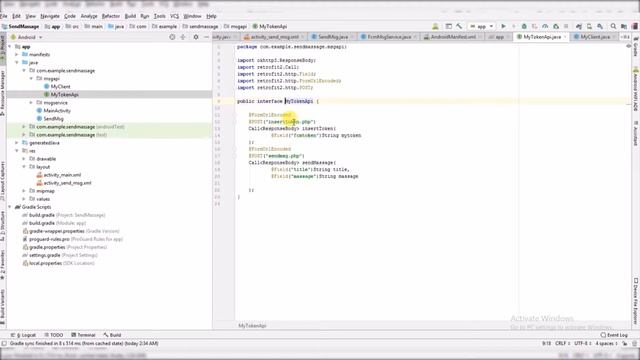Open the Navigate menu
Image resolution: width=640 pixels, height=360 pixels.
50,16
